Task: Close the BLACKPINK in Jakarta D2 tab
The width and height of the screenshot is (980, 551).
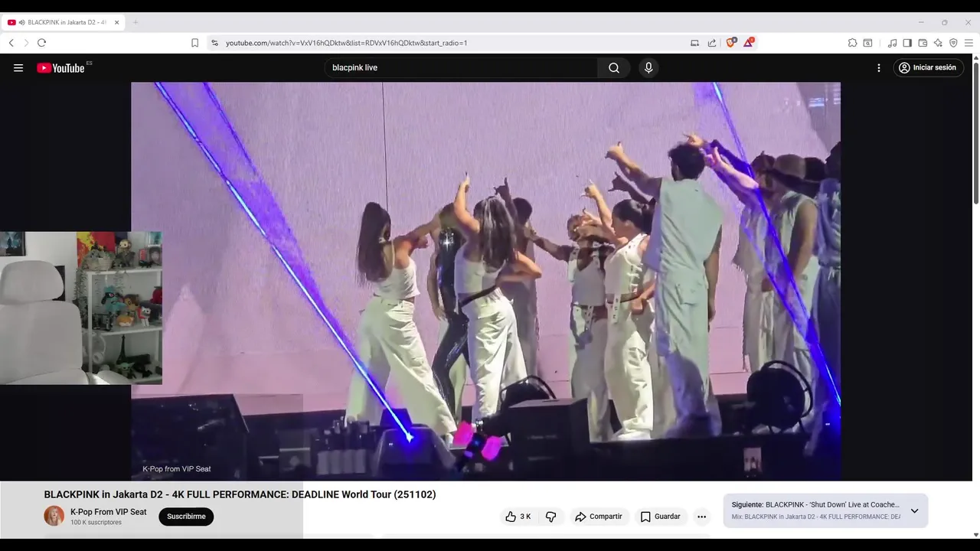Action: pos(116,22)
